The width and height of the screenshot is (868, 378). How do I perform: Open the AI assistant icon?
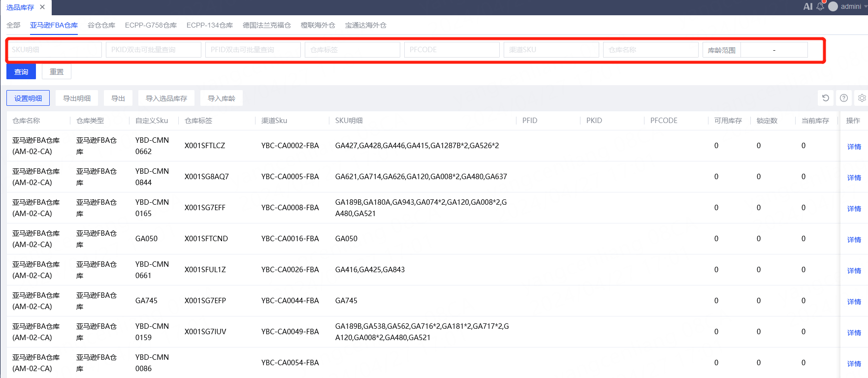click(x=807, y=6)
